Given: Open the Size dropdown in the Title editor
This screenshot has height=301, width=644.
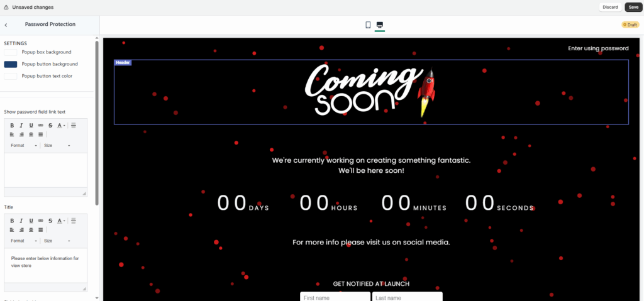Looking at the screenshot, I should (57, 241).
